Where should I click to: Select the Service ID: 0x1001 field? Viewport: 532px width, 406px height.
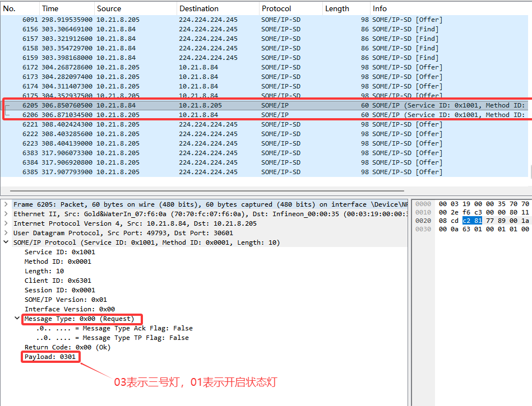60,252
